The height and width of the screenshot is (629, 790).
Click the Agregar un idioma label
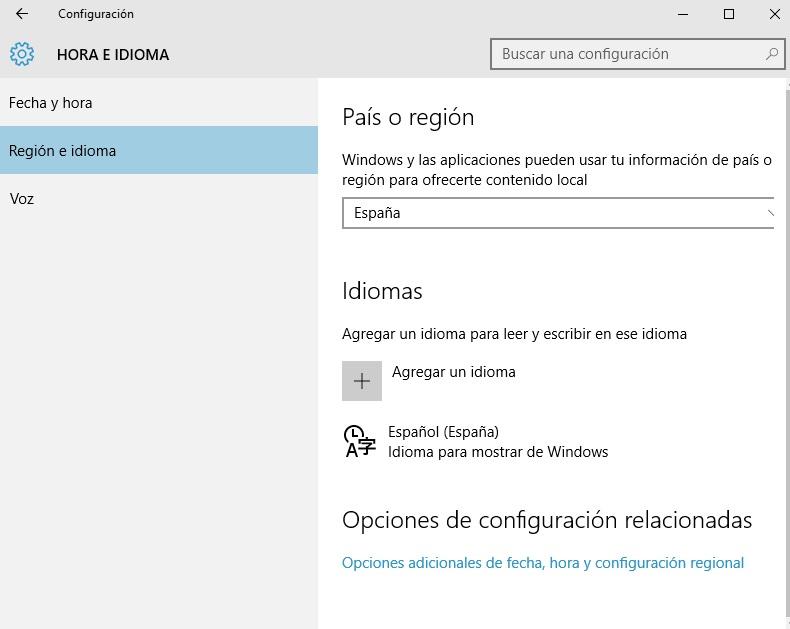(453, 372)
